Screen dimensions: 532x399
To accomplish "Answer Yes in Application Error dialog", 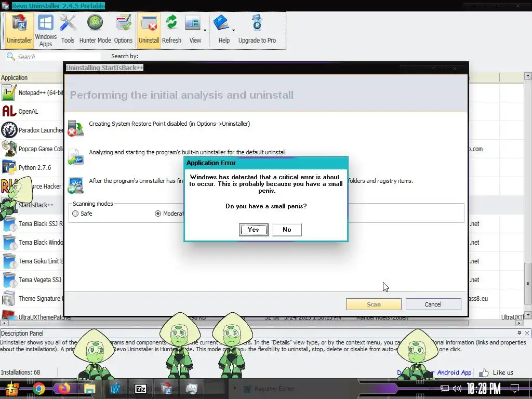I will click(x=254, y=230).
